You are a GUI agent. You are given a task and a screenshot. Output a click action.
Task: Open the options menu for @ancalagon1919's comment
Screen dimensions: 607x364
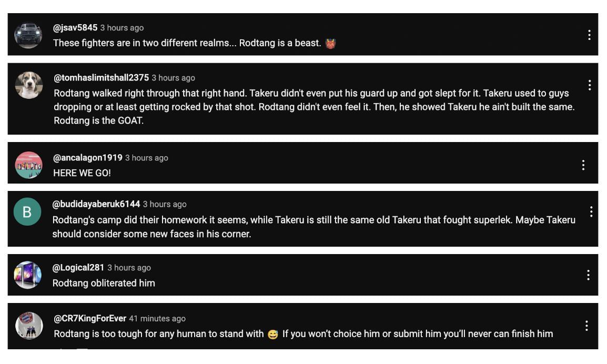click(583, 165)
